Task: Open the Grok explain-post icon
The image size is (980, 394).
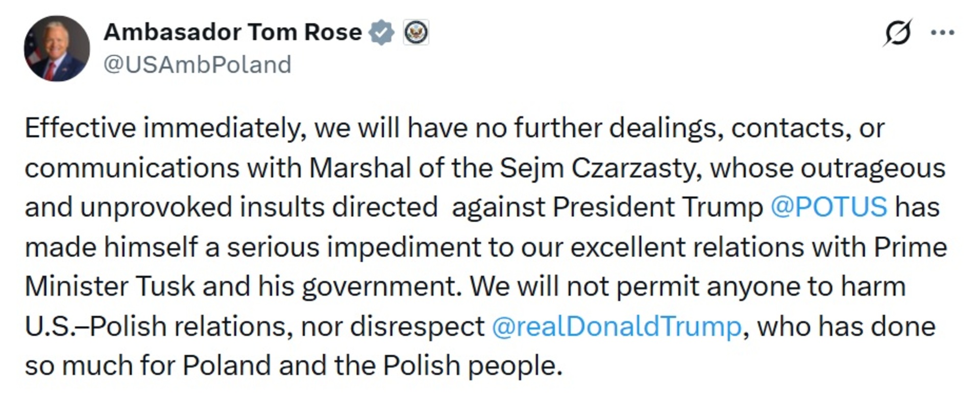Action: 898,33
